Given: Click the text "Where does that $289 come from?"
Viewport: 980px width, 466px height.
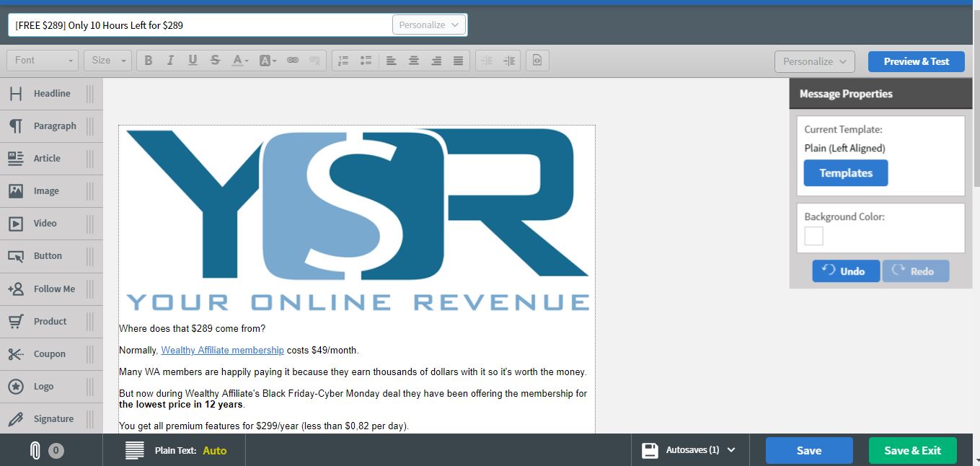Looking at the screenshot, I should click(x=193, y=329).
